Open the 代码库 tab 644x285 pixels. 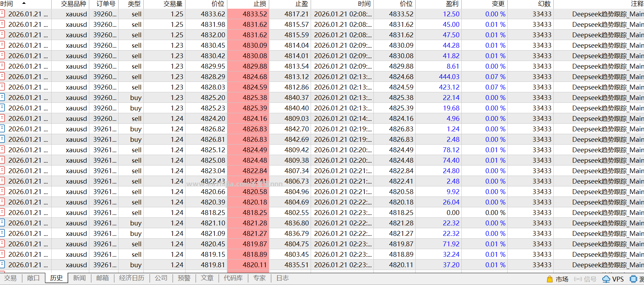tap(233, 278)
